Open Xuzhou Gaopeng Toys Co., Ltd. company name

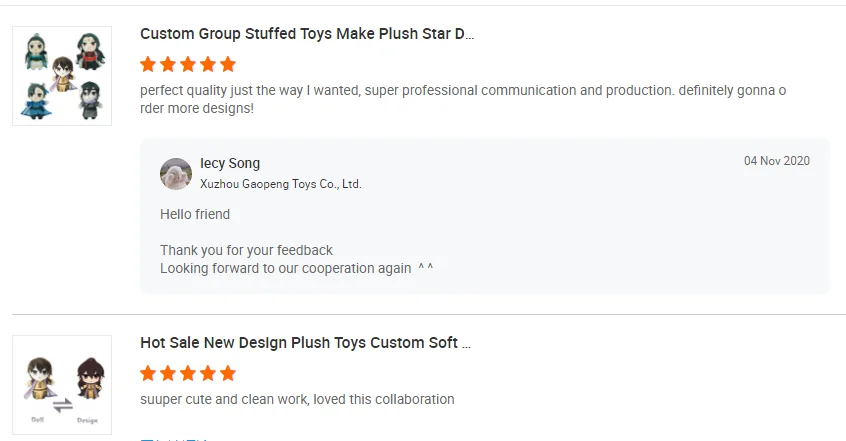[280, 184]
